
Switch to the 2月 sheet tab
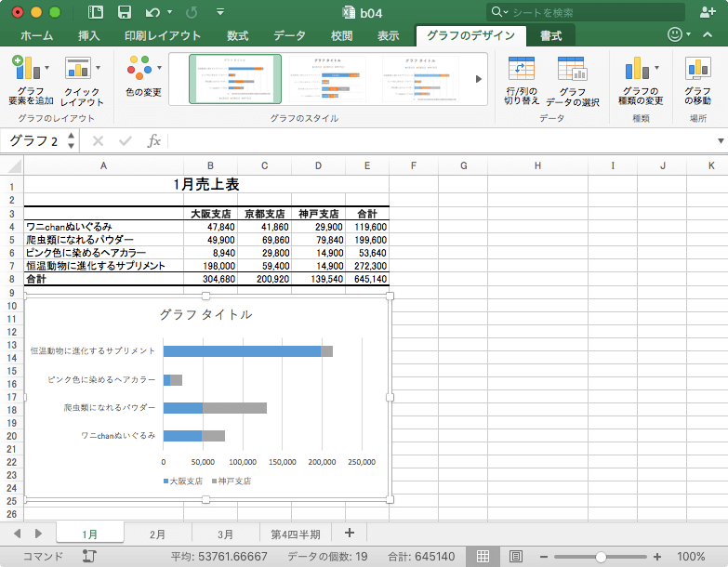tap(157, 534)
